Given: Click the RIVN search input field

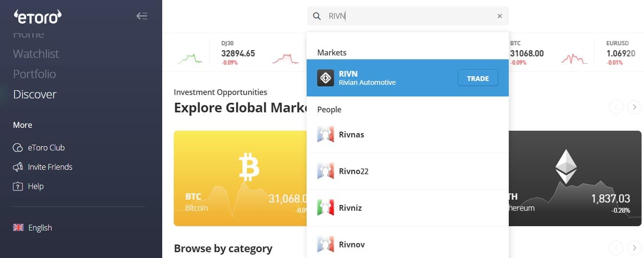Looking at the screenshot, I should pos(408,16).
